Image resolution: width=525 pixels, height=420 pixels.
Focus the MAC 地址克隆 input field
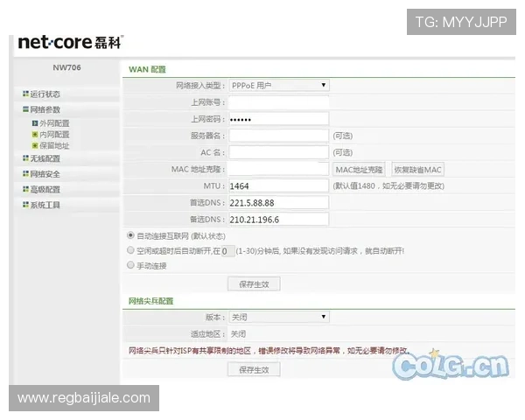click(x=279, y=169)
